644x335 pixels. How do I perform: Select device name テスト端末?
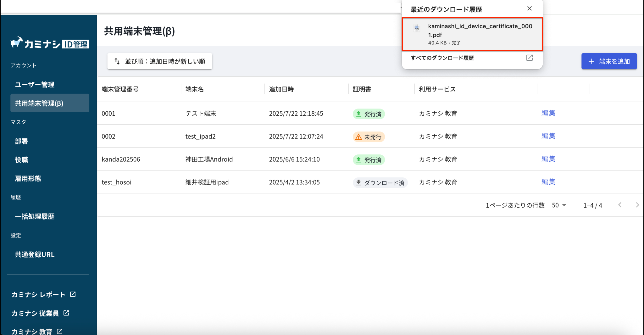pyautogui.click(x=201, y=114)
